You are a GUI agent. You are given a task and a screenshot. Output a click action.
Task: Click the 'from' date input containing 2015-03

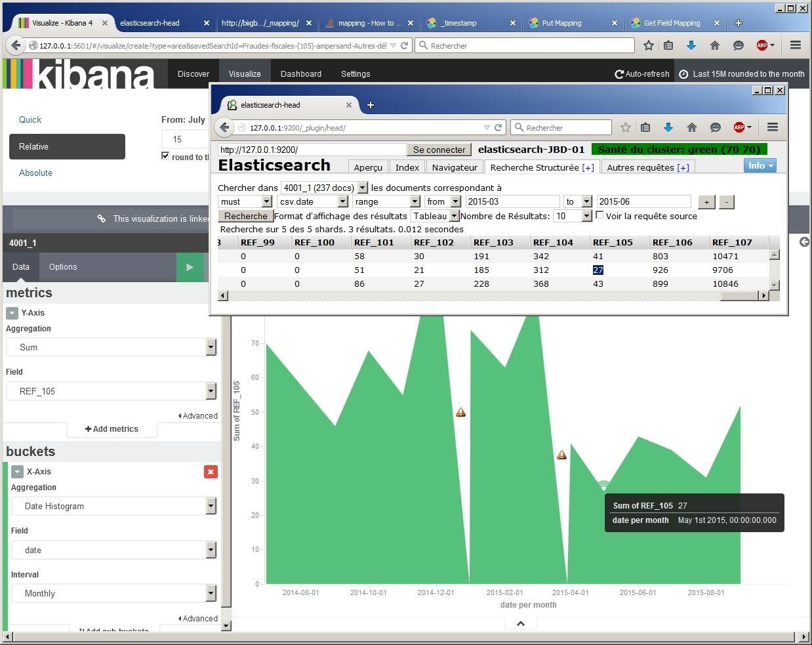(x=512, y=201)
